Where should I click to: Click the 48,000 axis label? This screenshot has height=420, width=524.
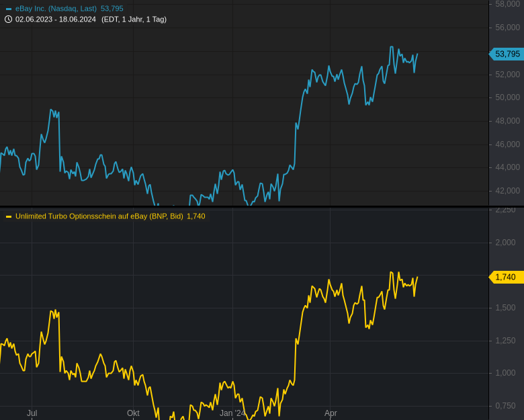508,121
